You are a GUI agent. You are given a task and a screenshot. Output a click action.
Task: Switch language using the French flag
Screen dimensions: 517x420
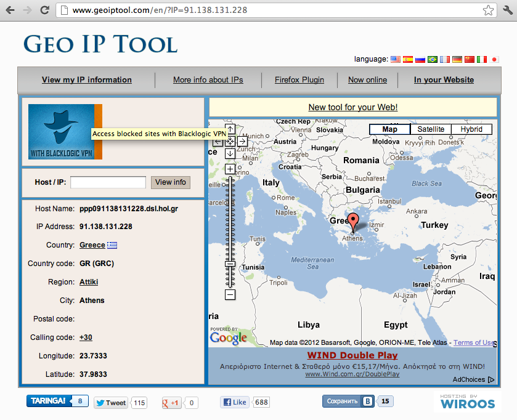point(445,59)
